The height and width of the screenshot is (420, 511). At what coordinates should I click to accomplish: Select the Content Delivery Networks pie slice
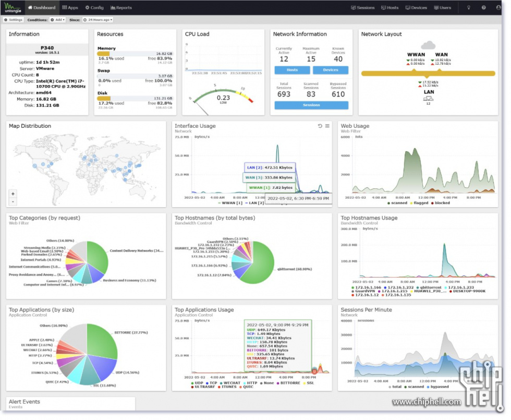pos(99,258)
